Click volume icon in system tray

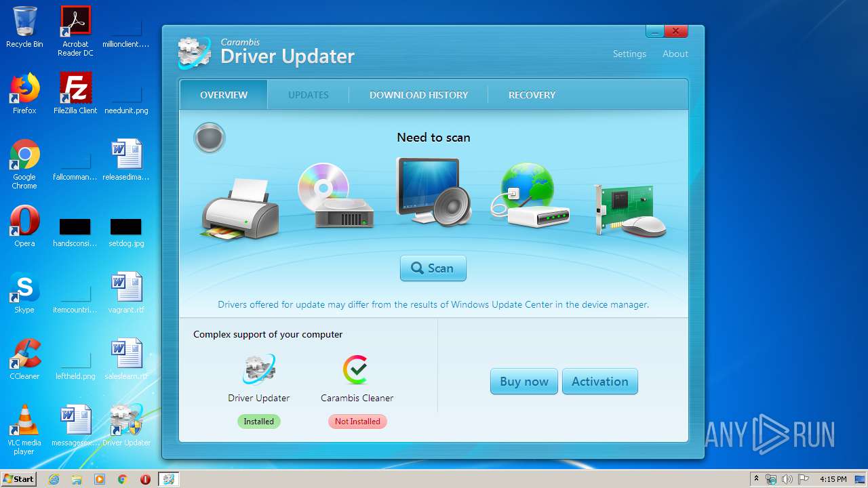coord(787,479)
